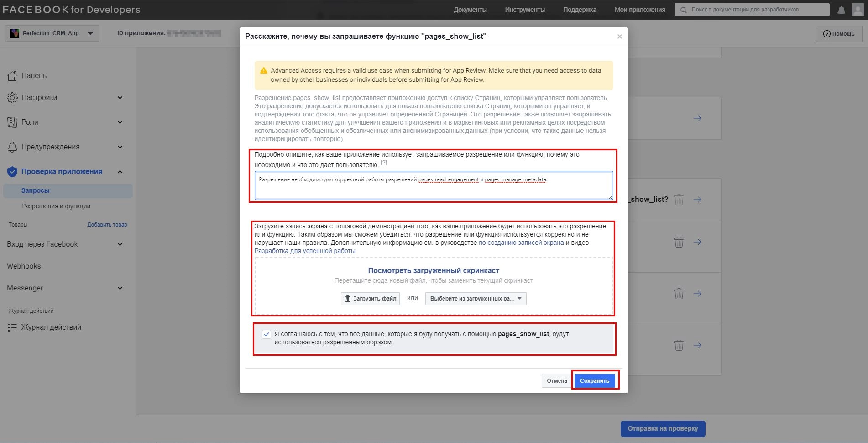Click the Сохранить button
The image size is (868, 443).
[595, 381]
